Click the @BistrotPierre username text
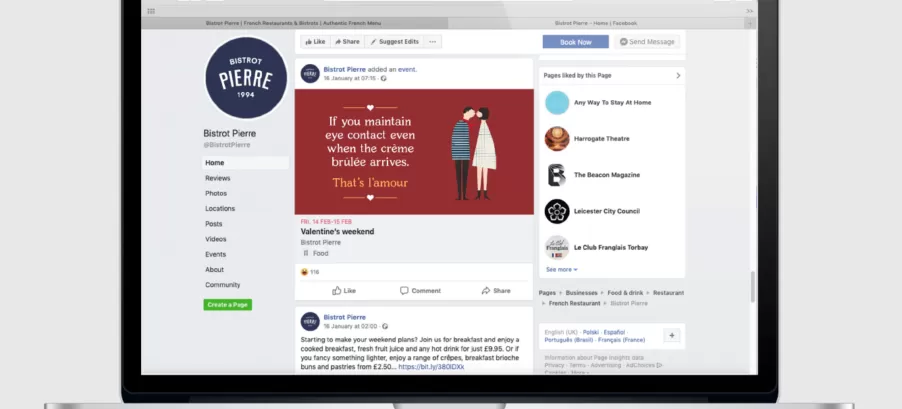902x409 pixels. click(227, 145)
